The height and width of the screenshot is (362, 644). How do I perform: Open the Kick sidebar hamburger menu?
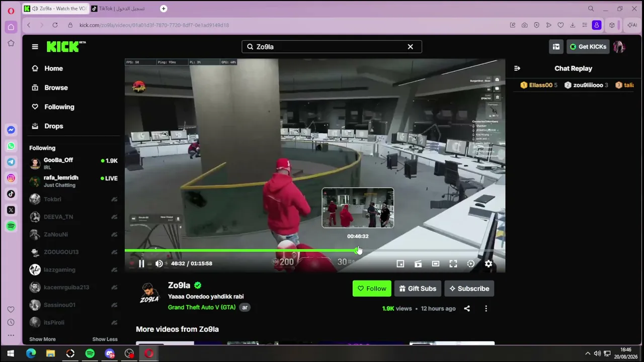(x=35, y=47)
